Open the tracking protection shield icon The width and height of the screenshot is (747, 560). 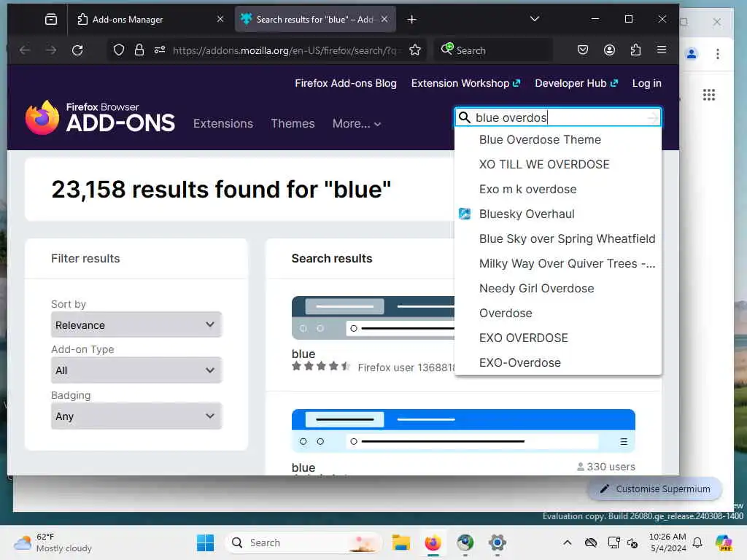[119, 50]
